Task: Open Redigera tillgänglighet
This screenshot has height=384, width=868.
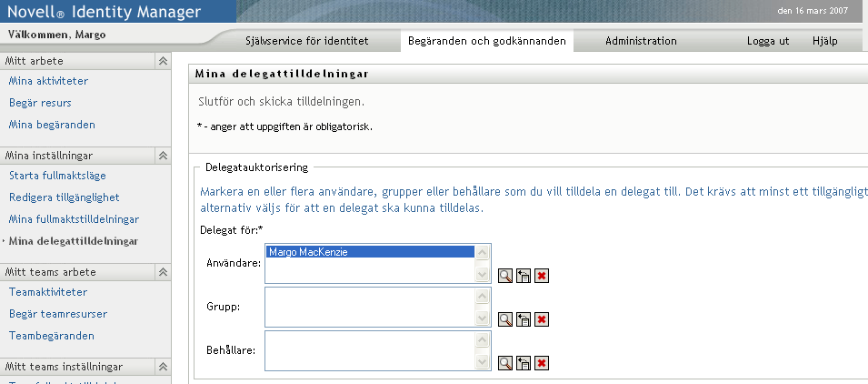Action: pos(65,197)
